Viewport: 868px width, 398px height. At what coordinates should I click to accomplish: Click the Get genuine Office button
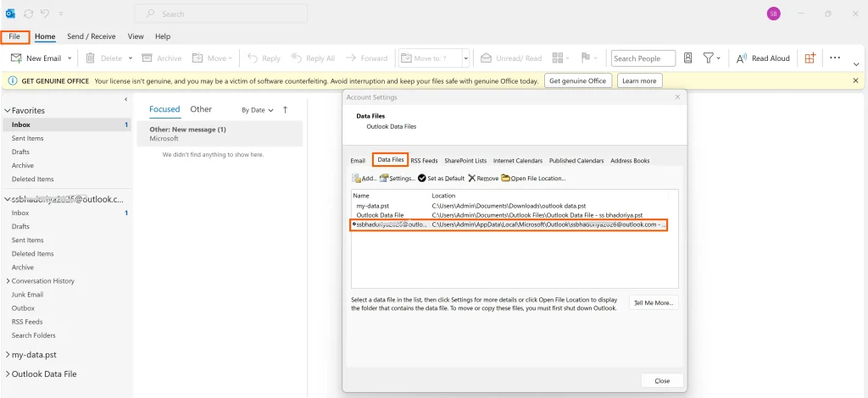pos(578,80)
